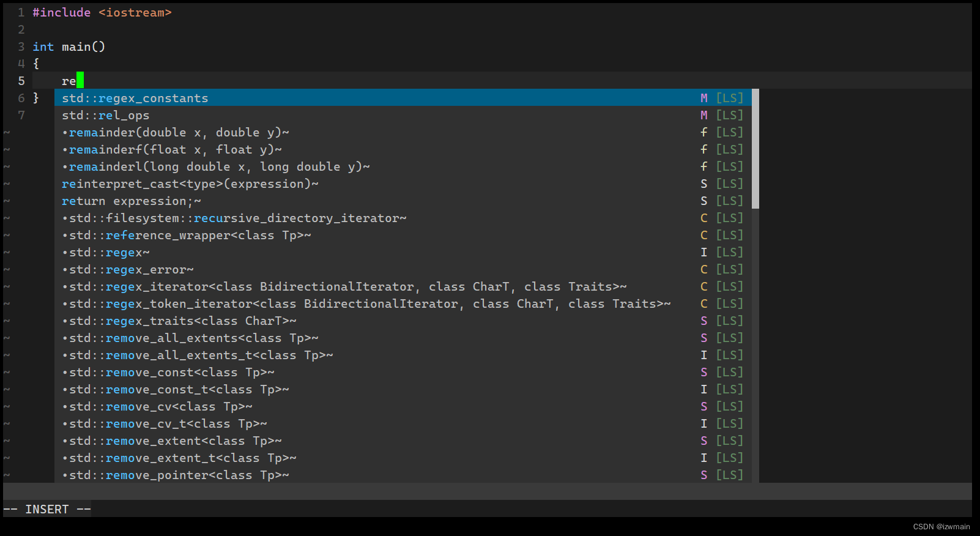The image size is (980, 536).
Task: Select std::remove_extent<class Tp> completion
Action: 403,441
